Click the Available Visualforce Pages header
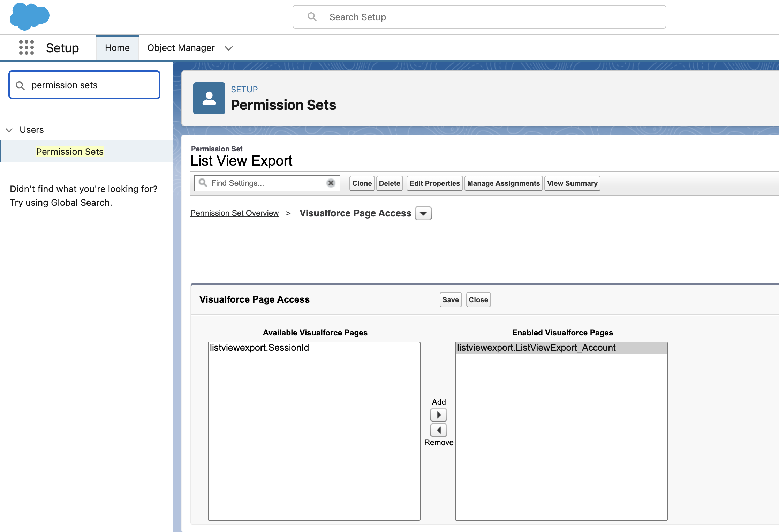Image resolution: width=779 pixels, height=532 pixels. pos(315,333)
